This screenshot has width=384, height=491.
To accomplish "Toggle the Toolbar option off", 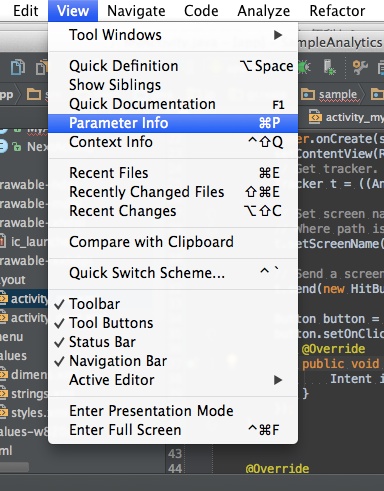I will 173,304.
